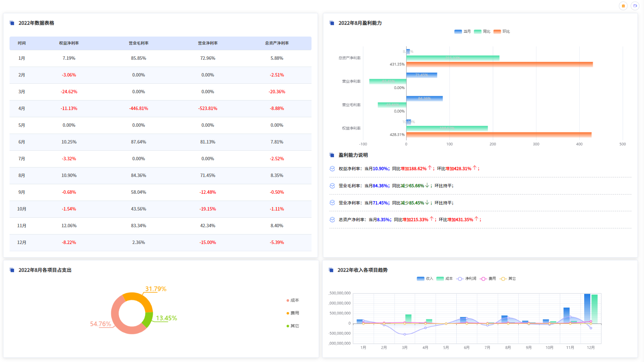Click the trend icon beside 权益净利率 description
The height and width of the screenshot is (362, 644).
point(332,169)
